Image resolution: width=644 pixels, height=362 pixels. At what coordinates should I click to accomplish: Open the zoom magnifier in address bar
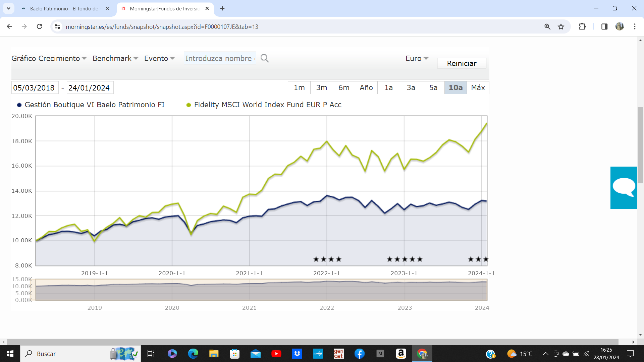click(547, 26)
